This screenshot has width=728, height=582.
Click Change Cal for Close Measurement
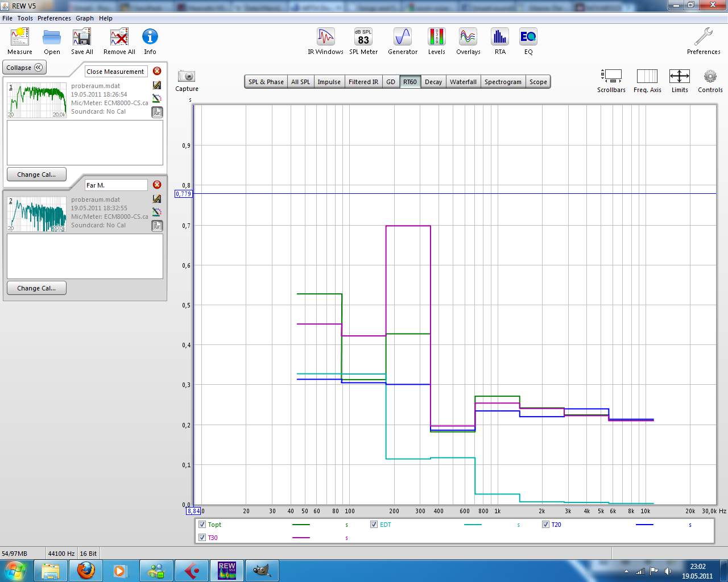tap(36, 174)
